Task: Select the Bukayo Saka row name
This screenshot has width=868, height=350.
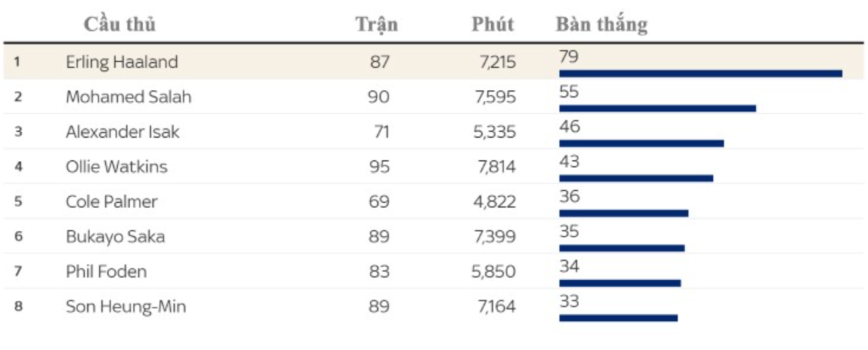Action: click(115, 236)
